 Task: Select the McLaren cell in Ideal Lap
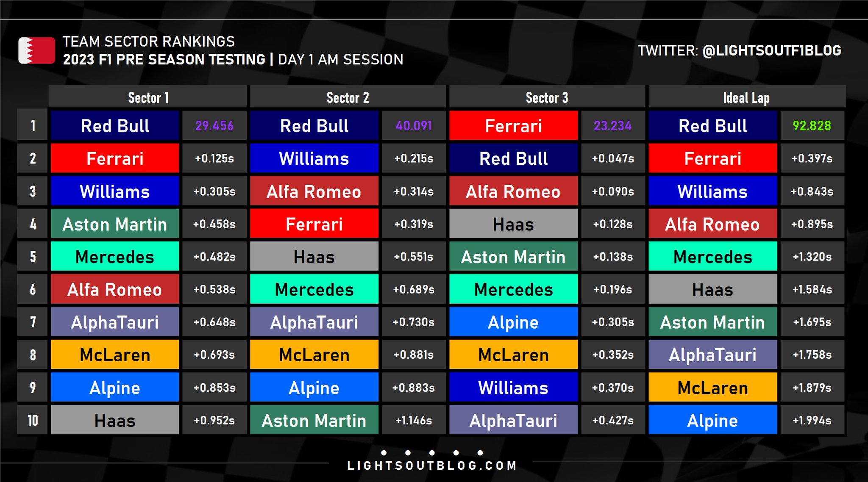coord(712,388)
